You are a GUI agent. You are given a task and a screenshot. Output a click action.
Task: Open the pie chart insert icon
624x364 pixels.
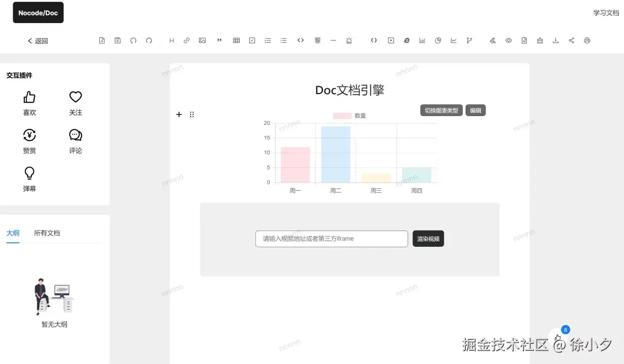point(438,40)
